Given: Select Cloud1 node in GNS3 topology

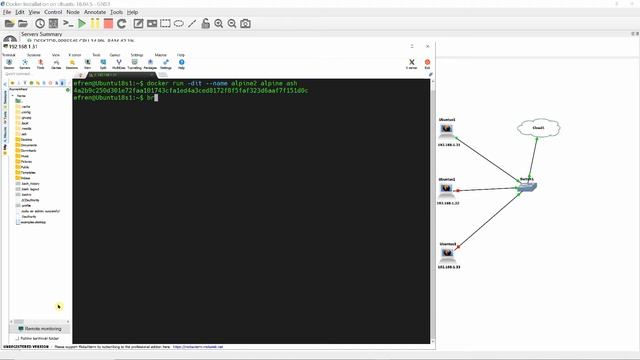Looking at the screenshot, I should coord(538,128).
